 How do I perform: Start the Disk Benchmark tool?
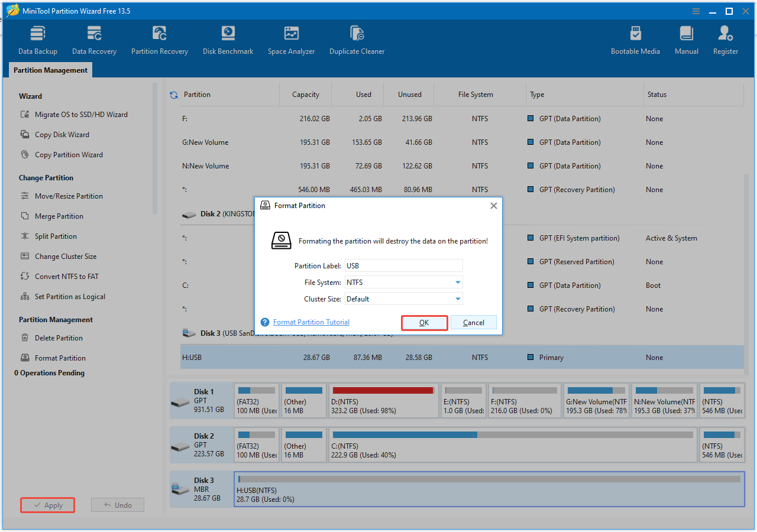[x=228, y=39]
